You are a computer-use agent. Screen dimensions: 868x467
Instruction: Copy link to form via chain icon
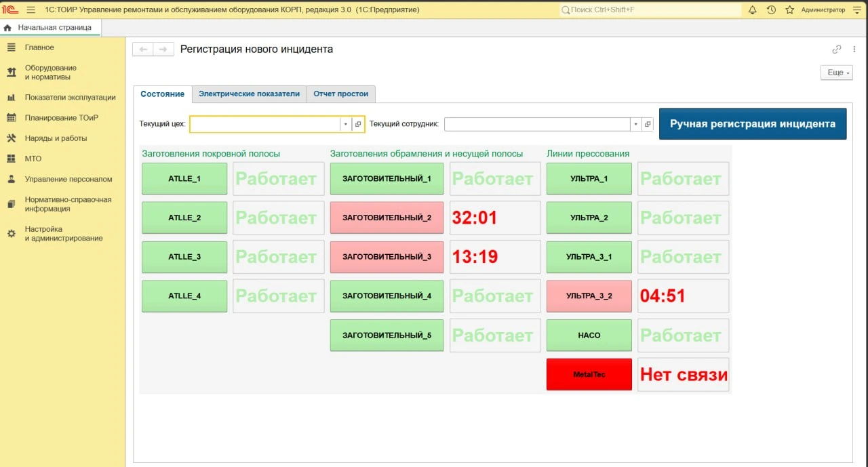tap(837, 49)
